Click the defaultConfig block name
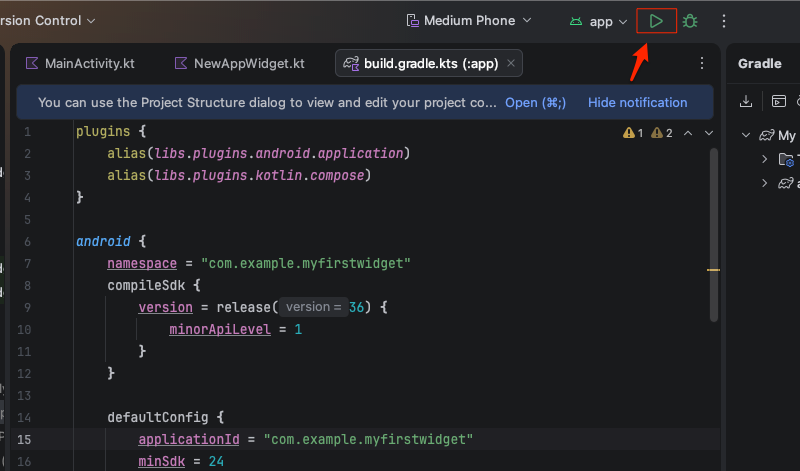 (158, 417)
